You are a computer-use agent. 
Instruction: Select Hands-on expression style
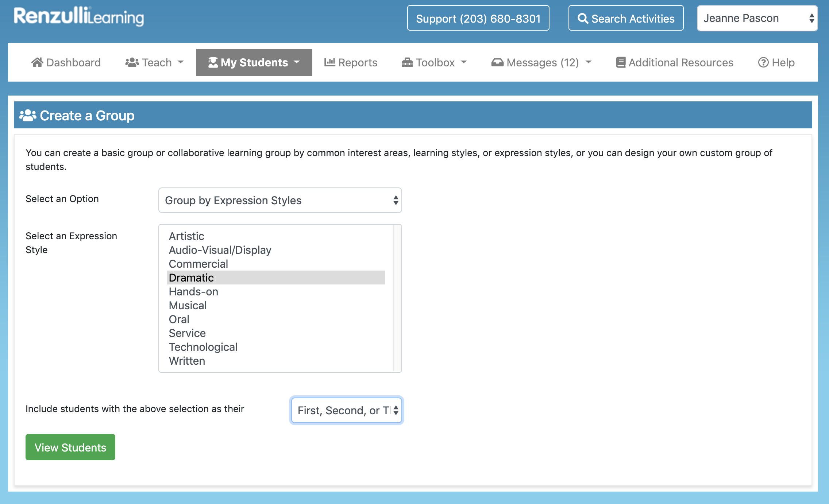pyautogui.click(x=276, y=291)
